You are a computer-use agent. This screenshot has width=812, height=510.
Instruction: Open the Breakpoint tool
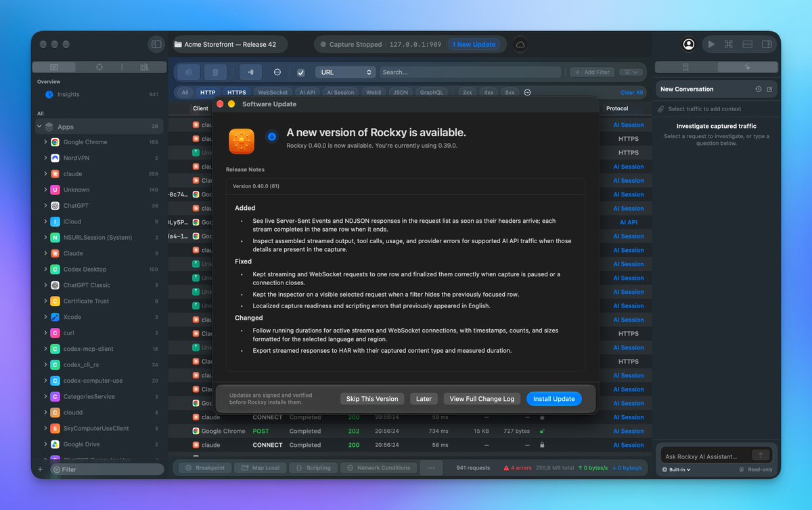[204, 468]
